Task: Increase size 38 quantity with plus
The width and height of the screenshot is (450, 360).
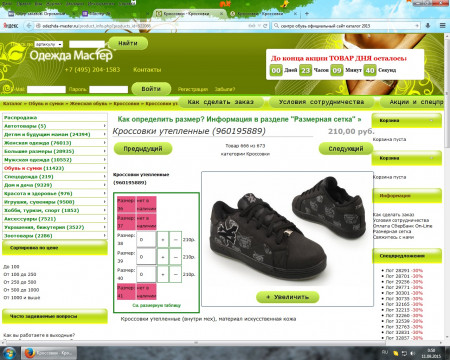Action: point(163,239)
